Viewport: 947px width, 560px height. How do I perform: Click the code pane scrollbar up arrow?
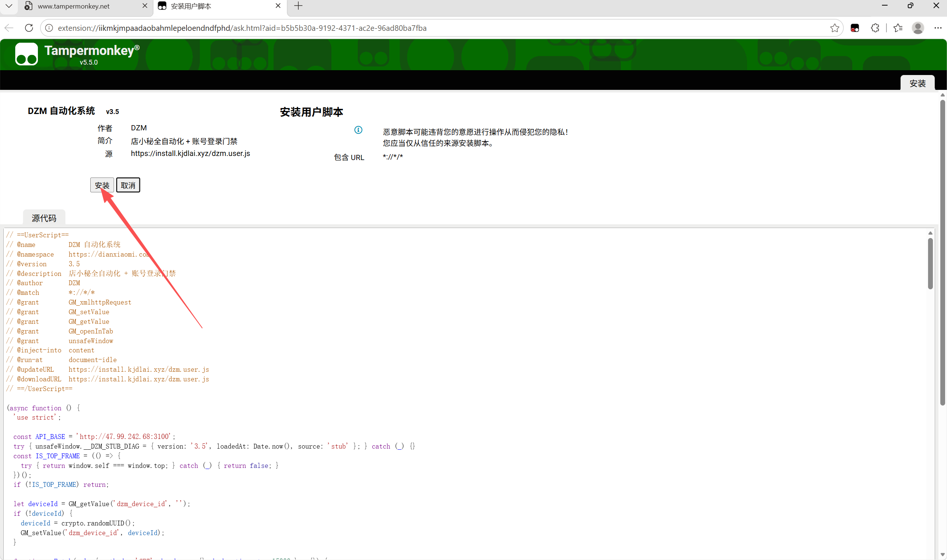tap(930, 233)
